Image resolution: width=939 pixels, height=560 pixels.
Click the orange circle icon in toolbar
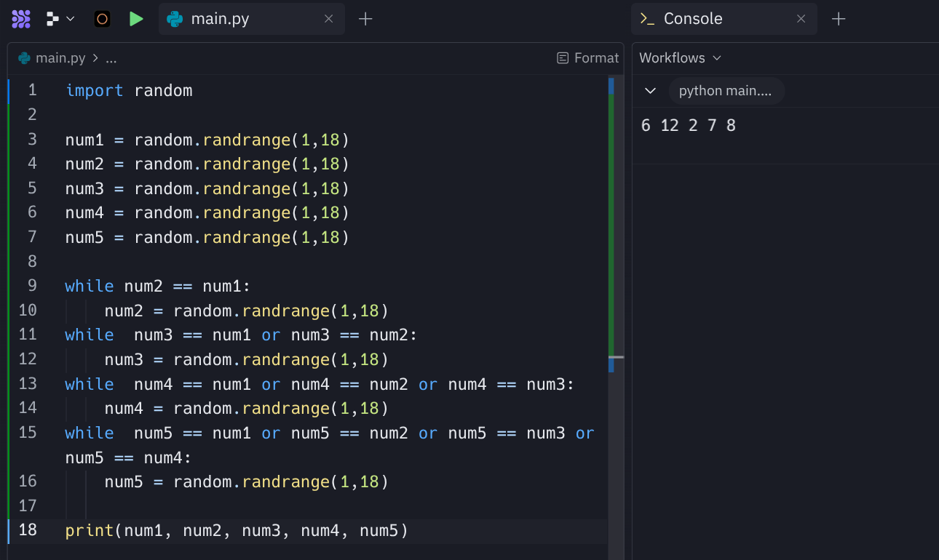pyautogui.click(x=103, y=19)
